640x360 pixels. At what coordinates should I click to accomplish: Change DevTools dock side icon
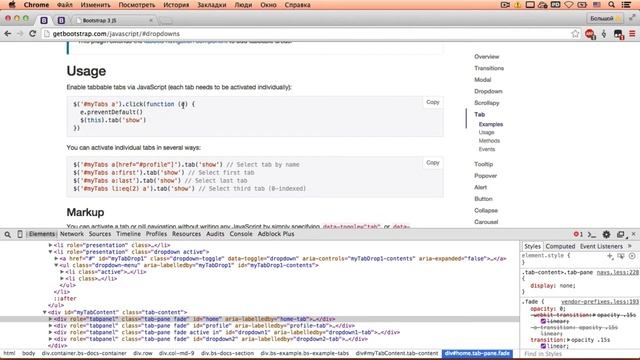621,234
